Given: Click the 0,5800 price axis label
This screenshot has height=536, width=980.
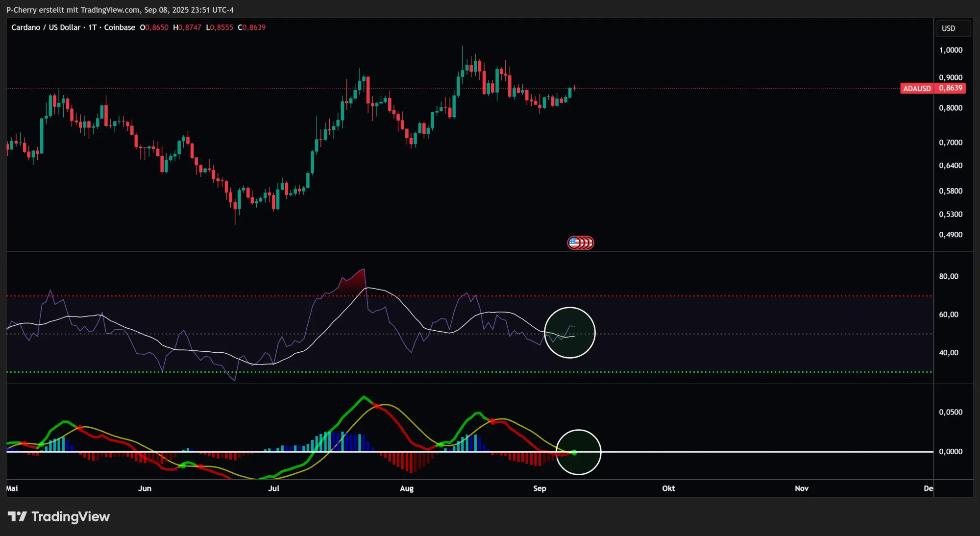Looking at the screenshot, I should (951, 191).
